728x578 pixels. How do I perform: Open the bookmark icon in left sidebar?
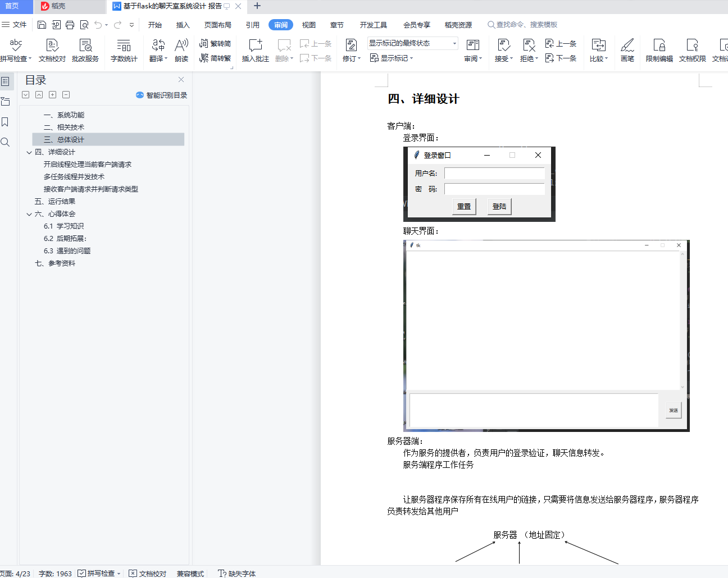[x=6, y=122]
